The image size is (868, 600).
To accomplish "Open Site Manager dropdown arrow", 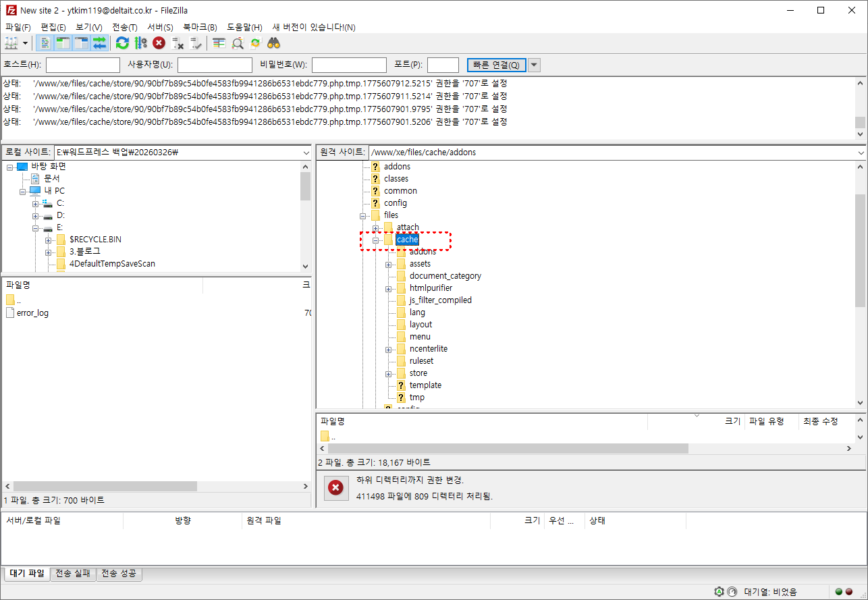I will coord(26,43).
